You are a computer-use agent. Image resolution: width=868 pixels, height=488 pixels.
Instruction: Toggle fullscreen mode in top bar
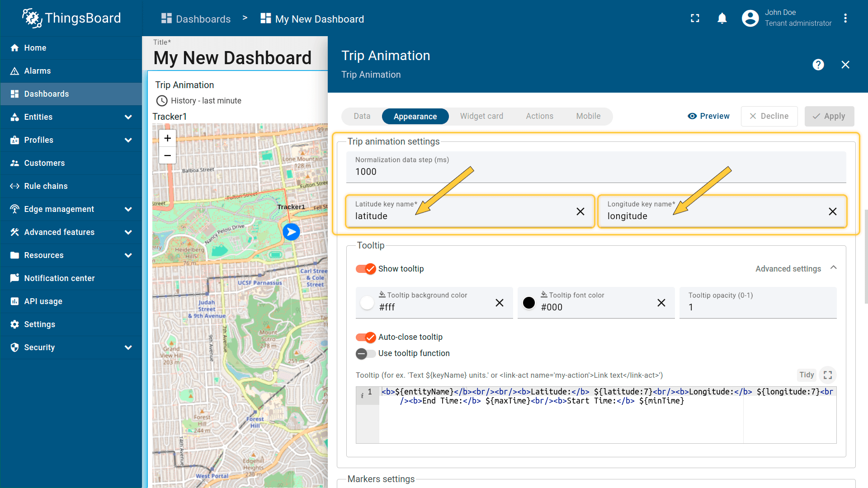pos(695,19)
